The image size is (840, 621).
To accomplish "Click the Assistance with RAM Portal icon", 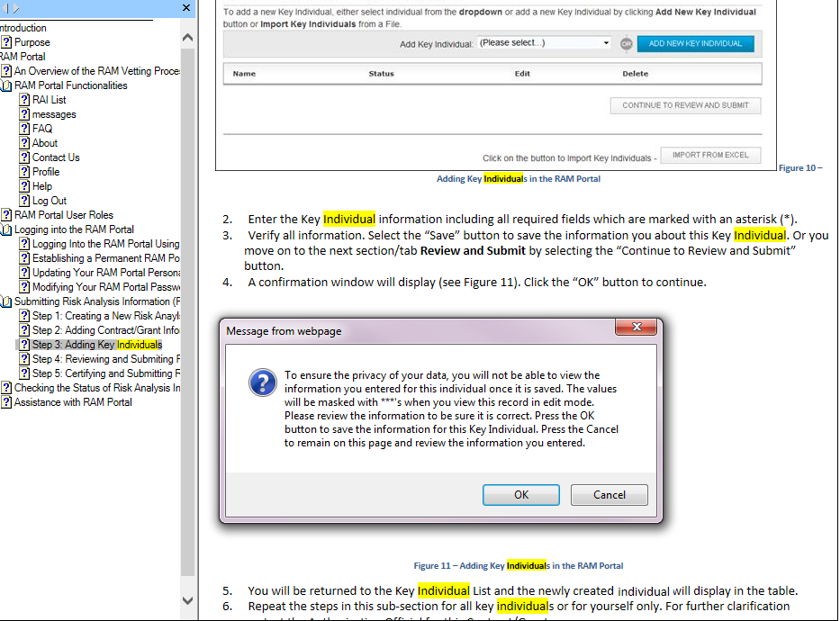I will (6, 402).
